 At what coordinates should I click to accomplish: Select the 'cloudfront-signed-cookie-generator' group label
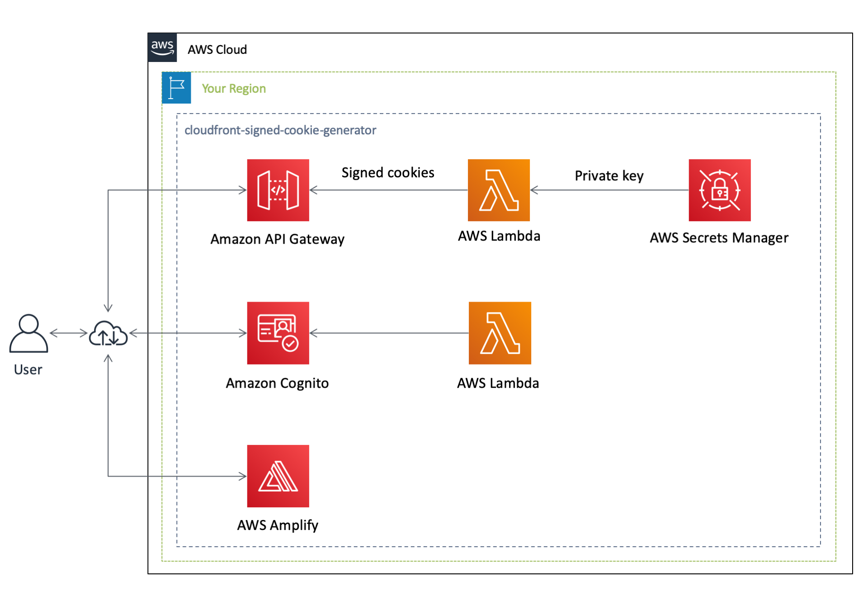280,130
